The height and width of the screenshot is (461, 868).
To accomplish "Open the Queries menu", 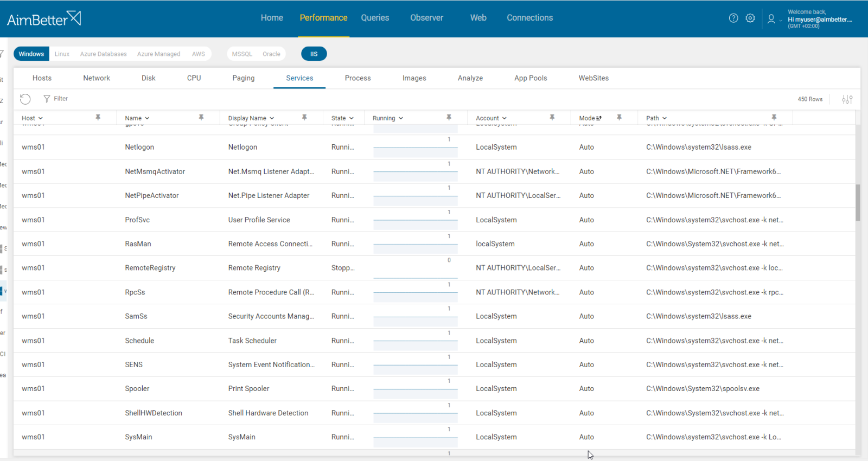I will [375, 18].
